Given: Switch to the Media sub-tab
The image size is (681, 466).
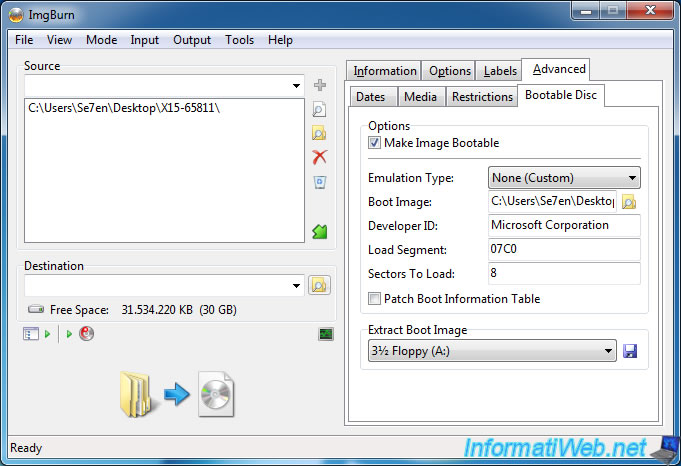Looking at the screenshot, I should (420, 96).
